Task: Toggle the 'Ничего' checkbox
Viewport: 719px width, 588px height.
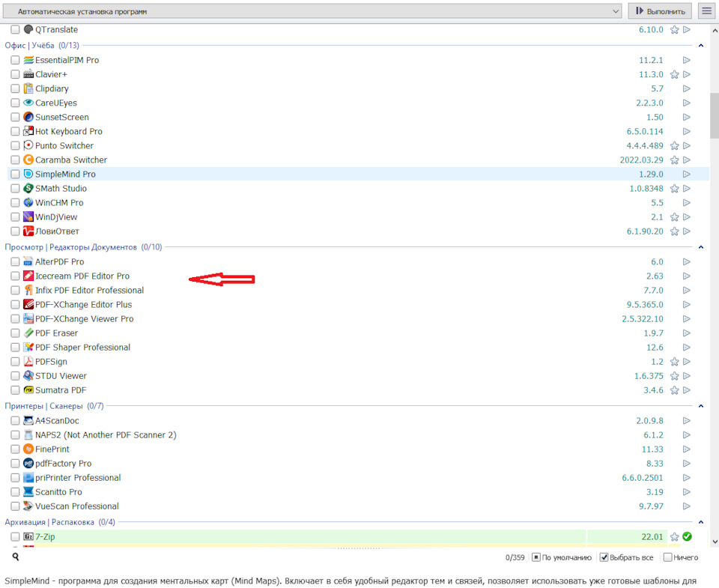Action: click(x=667, y=558)
